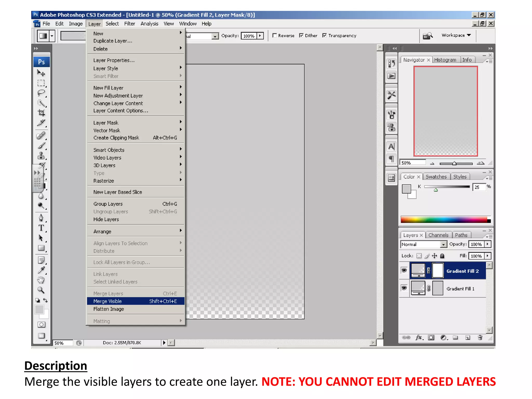Click Merge Visible menu entry
The image size is (532, 399).
coord(136,301)
